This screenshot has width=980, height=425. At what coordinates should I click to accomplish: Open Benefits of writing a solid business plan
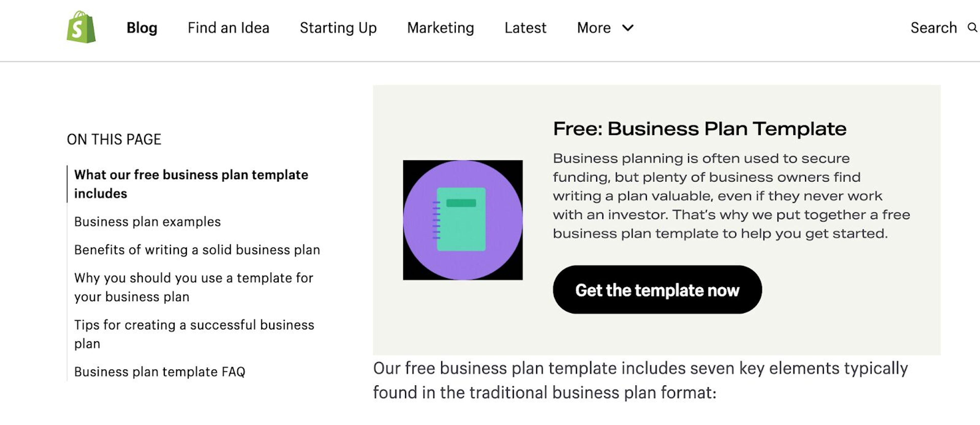coord(198,250)
